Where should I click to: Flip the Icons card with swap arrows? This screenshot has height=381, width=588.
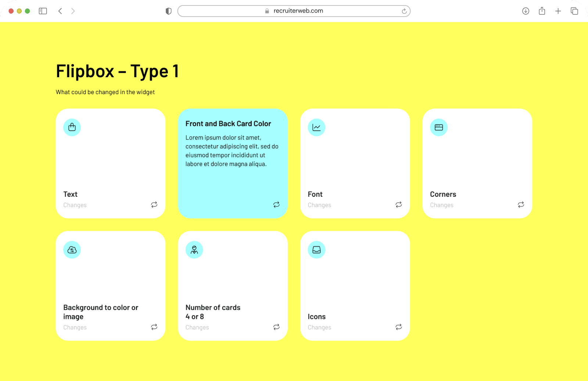coord(399,327)
